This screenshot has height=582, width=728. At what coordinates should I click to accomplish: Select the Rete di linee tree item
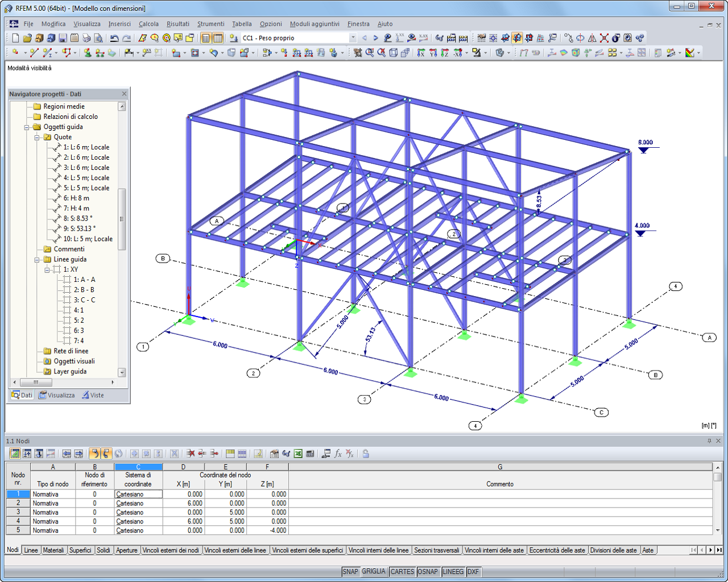(x=71, y=351)
